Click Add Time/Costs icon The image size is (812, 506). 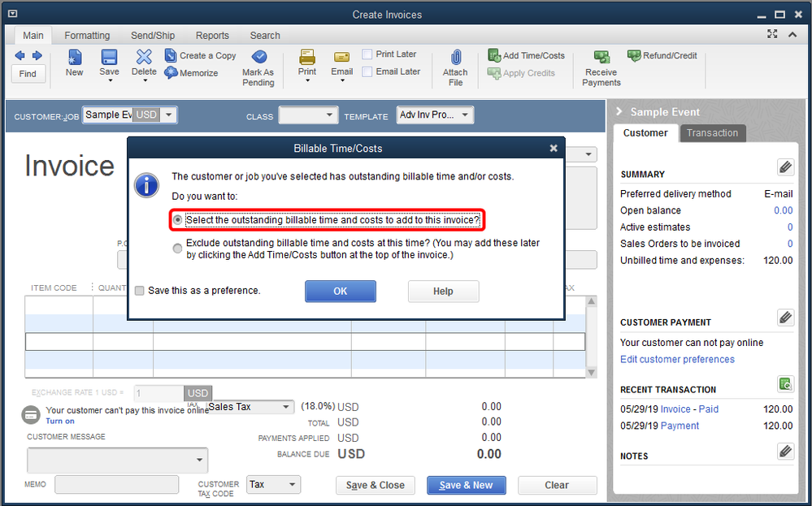click(494, 55)
